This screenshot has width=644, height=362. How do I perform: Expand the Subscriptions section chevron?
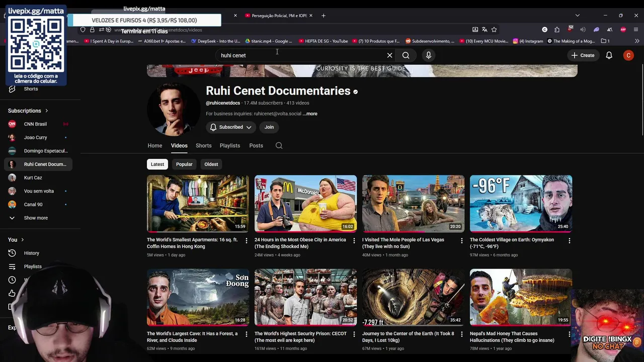tap(47, 111)
